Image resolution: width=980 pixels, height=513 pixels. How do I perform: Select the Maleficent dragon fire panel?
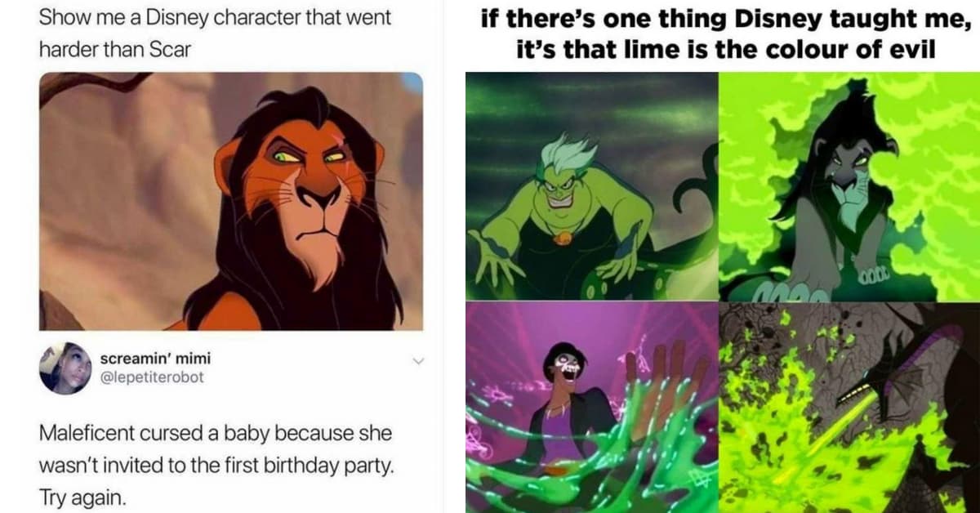pos(849,407)
